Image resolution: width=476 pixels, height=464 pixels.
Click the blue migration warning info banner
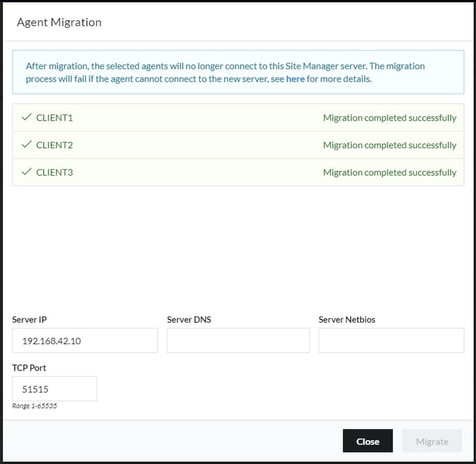click(x=238, y=72)
